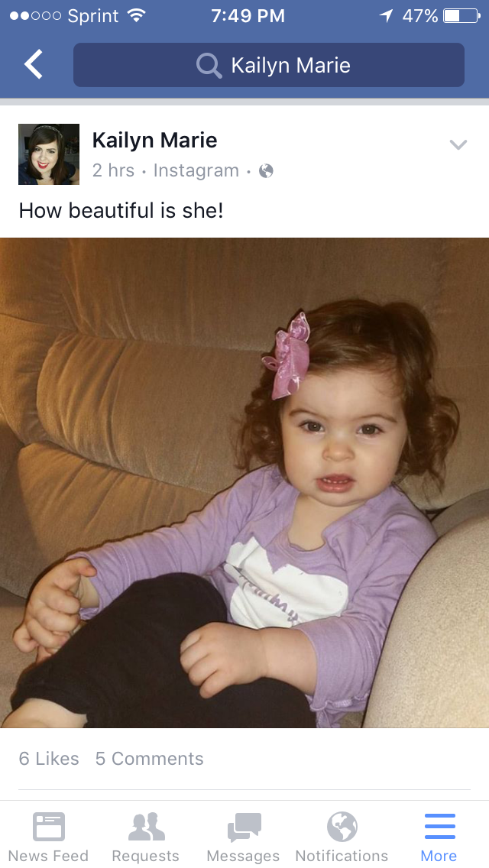The height and width of the screenshot is (868, 489).
Task: Open Messages speech bubble icon
Action: click(244, 827)
